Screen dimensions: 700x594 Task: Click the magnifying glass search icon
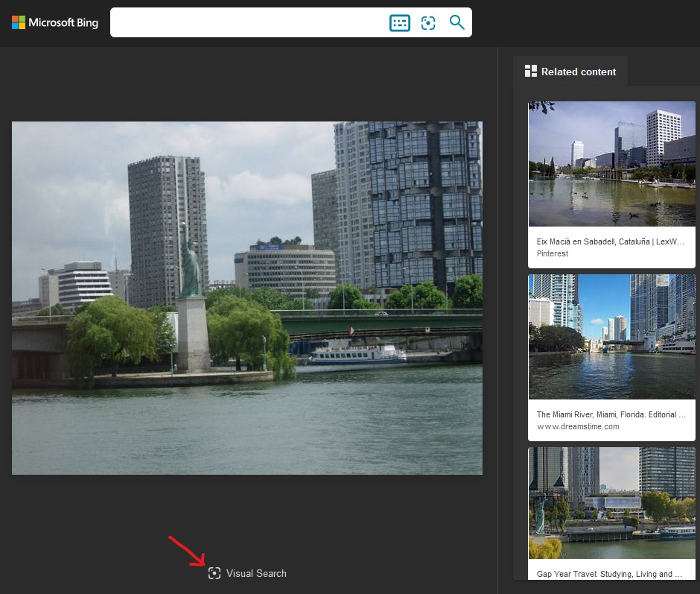coord(456,22)
